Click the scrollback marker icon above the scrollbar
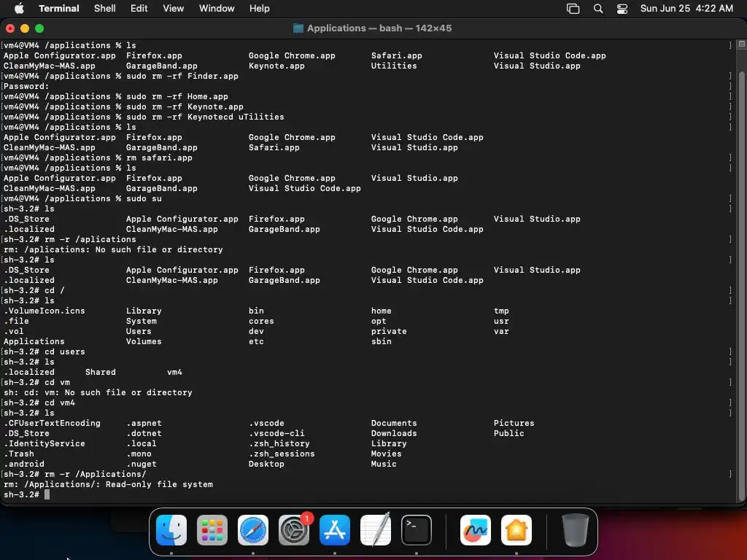Image resolution: width=747 pixels, height=560 pixels. pyautogui.click(x=741, y=44)
